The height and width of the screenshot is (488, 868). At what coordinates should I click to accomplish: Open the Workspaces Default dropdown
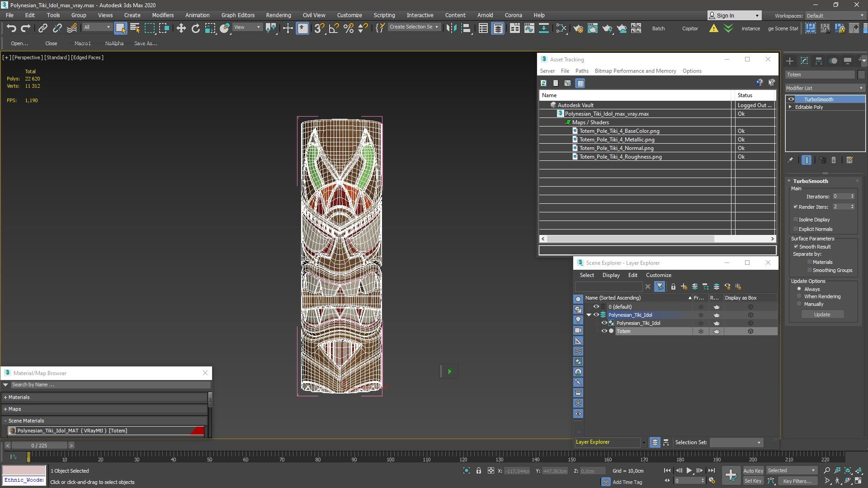(x=835, y=15)
